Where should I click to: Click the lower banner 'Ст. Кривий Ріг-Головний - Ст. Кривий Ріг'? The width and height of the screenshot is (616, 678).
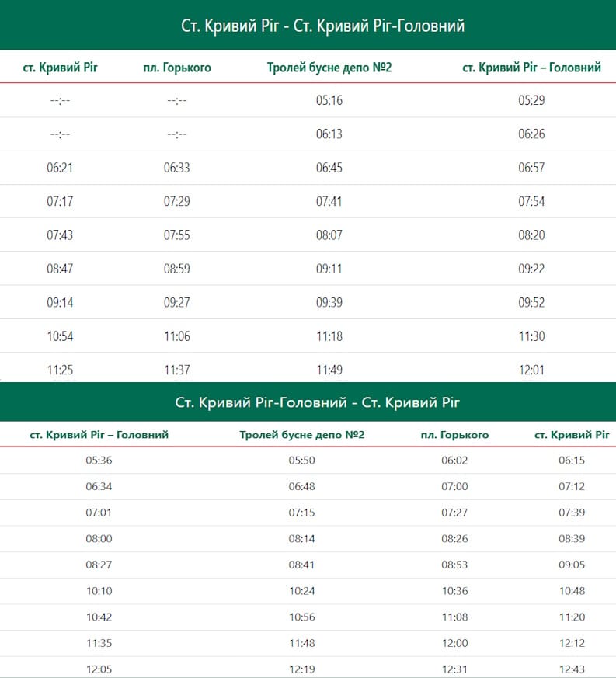pos(318,402)
